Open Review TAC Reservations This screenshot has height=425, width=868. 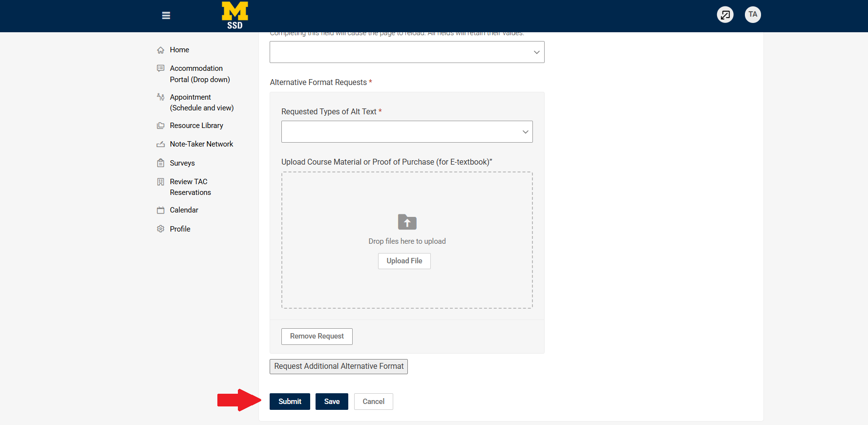(x=191, y=187)
